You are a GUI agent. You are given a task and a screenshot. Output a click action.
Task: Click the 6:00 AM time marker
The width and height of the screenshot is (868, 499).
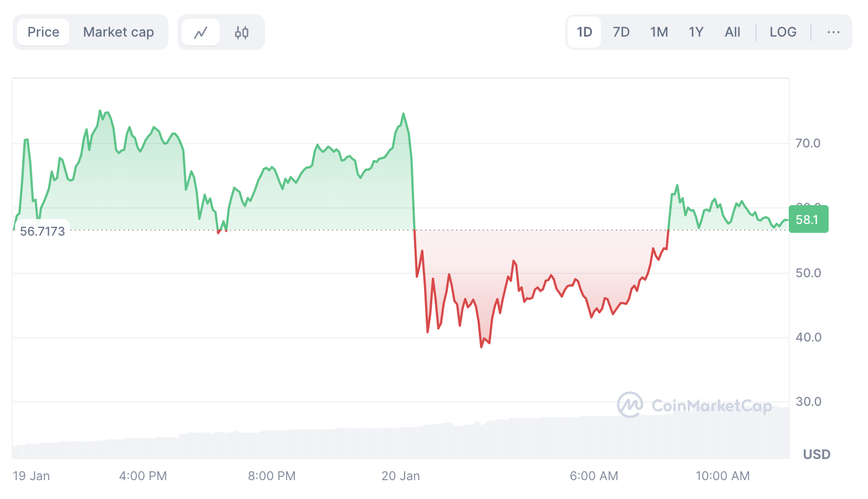click(594, 476)
